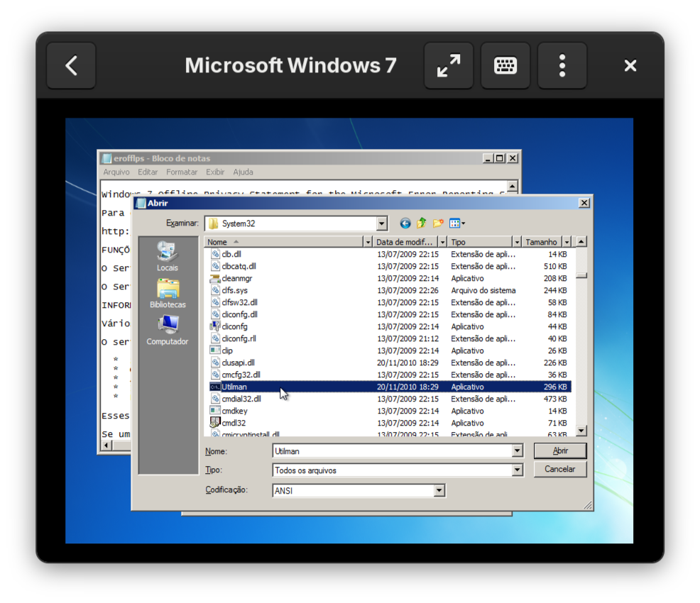700x603 pixels.
Task: Select the clfs.sys file icon
Action: click(215, 290)
